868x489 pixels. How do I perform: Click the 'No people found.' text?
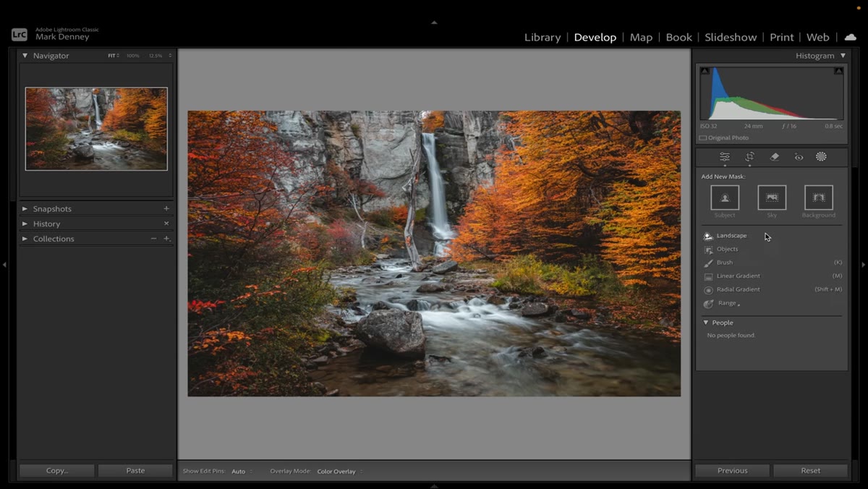731,336
